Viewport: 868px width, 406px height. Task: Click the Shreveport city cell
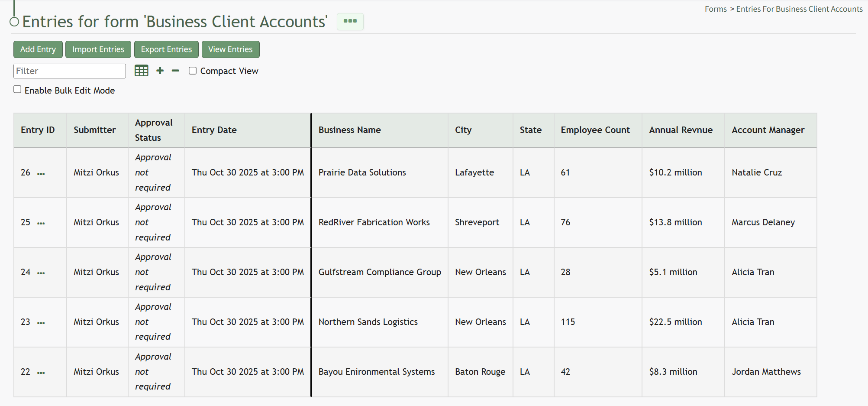click(481, 222)
